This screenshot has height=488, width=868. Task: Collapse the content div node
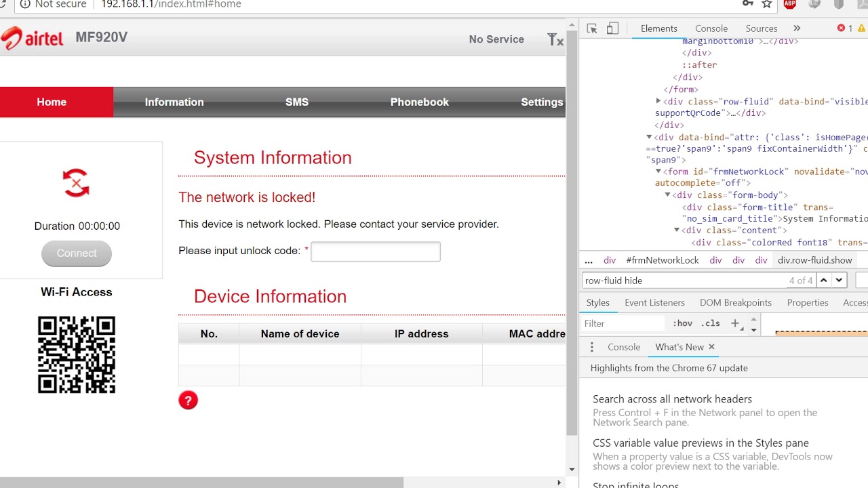coord(677,230)
